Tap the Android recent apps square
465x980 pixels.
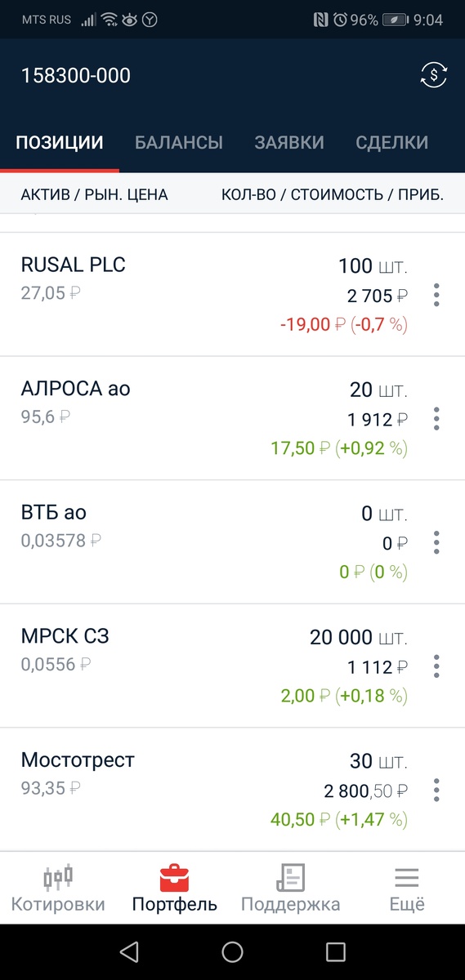(x=336, y=951)
